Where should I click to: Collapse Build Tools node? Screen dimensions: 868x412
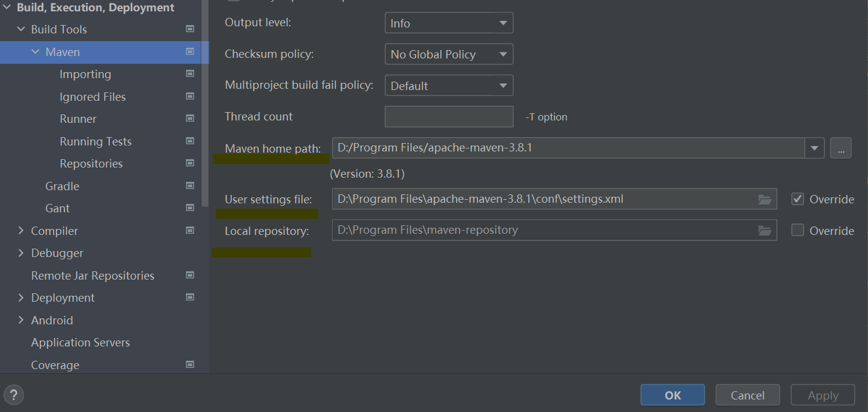(x=21, y=29)
